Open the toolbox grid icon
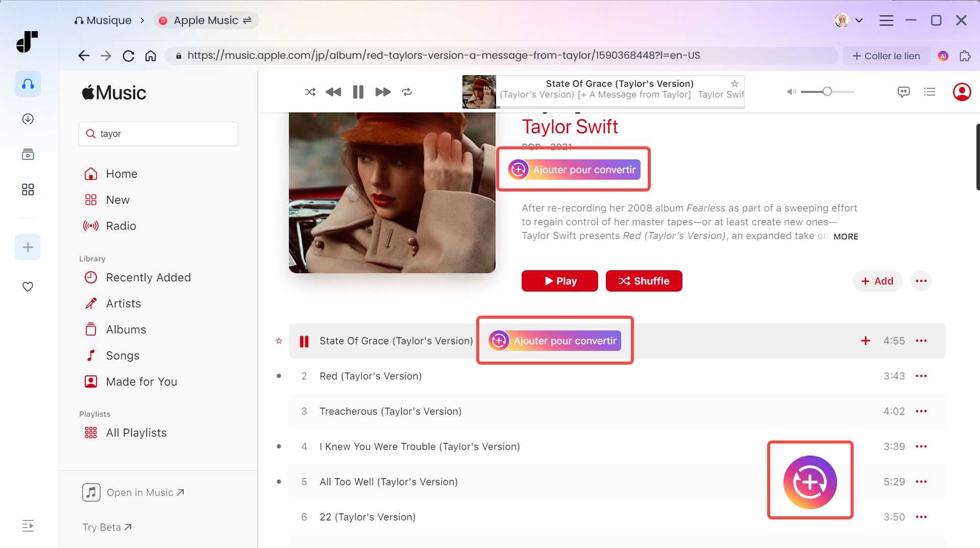Viewport: 980px width, 548px height. (x=28, y=189)
